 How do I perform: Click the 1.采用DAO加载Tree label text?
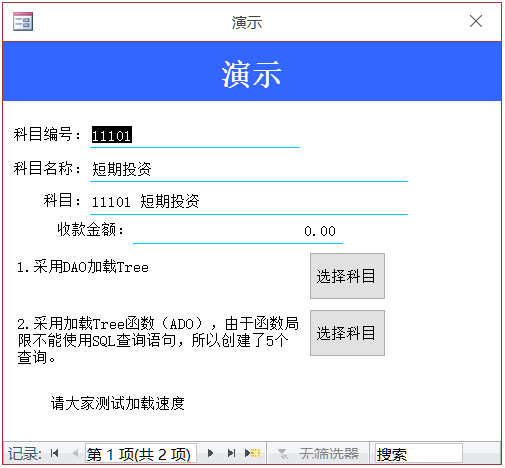pos(83,267)
